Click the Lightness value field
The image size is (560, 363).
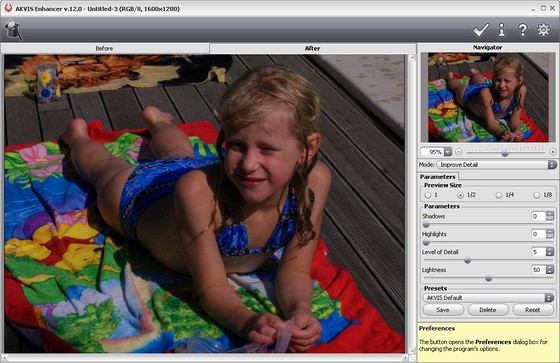click(539, 270)
